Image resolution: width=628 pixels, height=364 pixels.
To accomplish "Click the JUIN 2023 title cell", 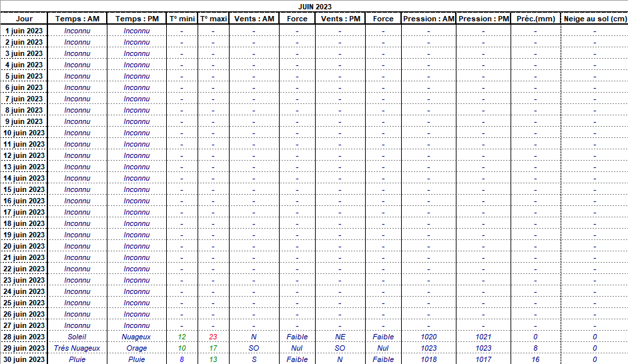I will pos(314,7).
